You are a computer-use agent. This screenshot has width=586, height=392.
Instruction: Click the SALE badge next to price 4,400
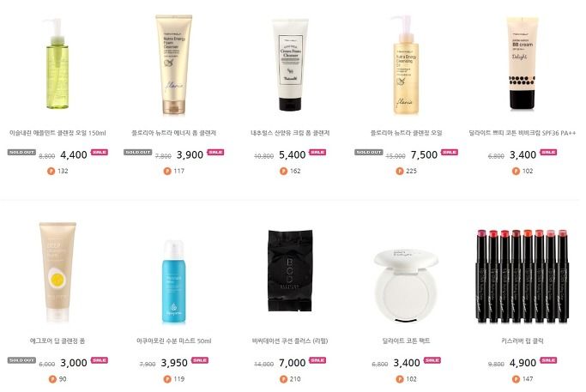click(x=100, y=152)
